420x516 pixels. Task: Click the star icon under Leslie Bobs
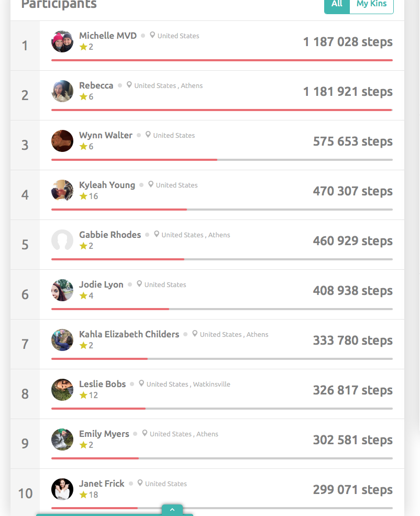[84, 395]
